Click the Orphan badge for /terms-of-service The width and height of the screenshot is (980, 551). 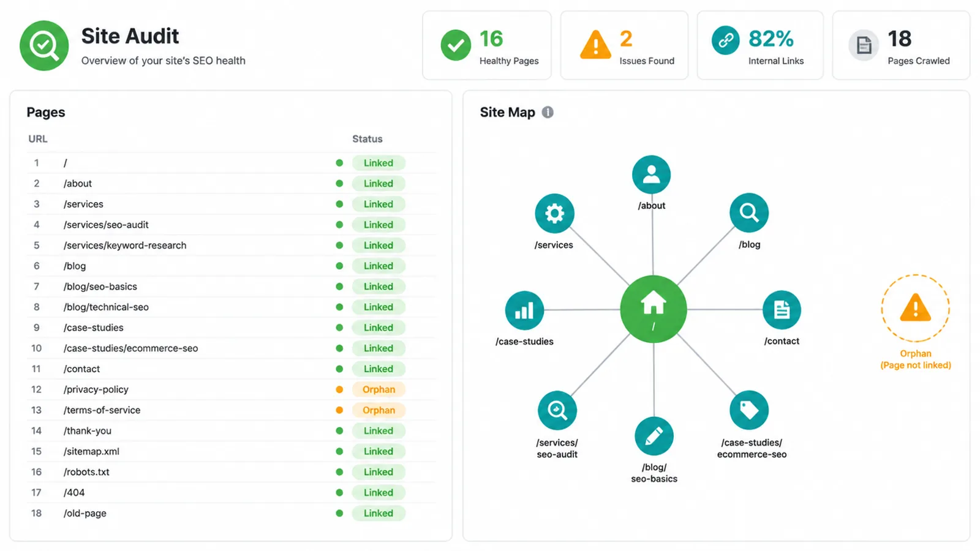pyautogui.click(x=379, y=410)
